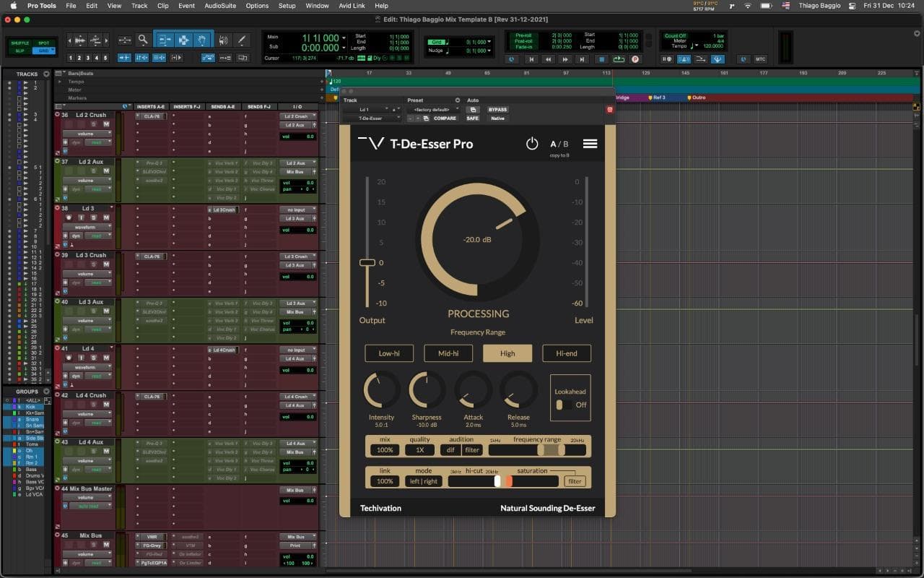Screen dimensions: 924x578
Task: Click the metronome click icon in transport
Action: (684, 59)
